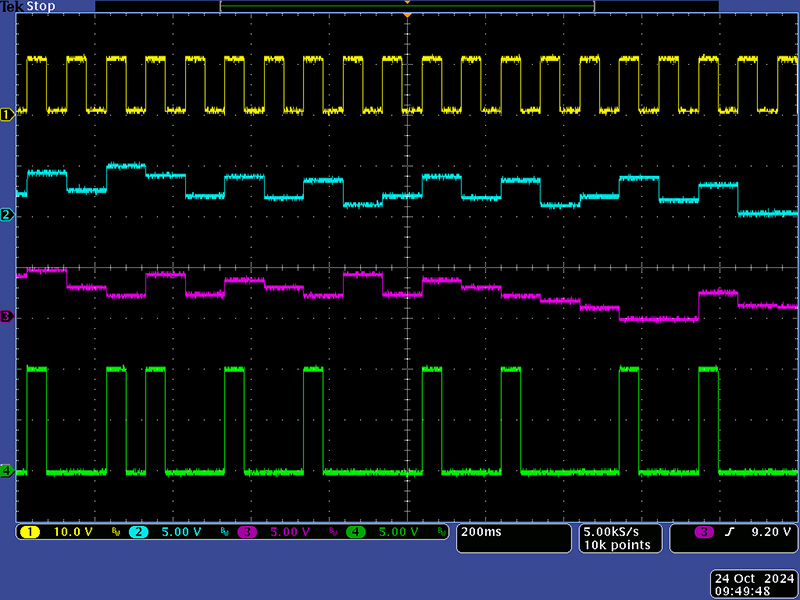This screenshot has width=800, height=600.
Task: Click the magenta 5.00 V channel 3 readout
Action: (x=291, y=532)
